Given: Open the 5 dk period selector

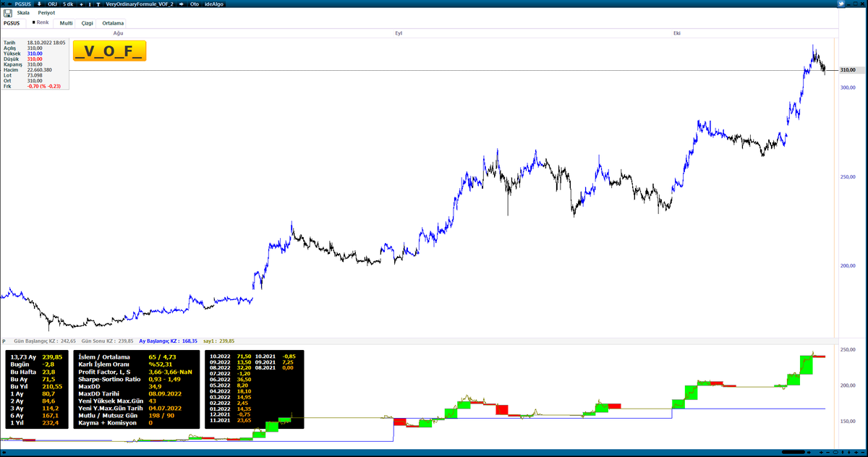Looking at the screenshot, I should (x=68, y=4).
